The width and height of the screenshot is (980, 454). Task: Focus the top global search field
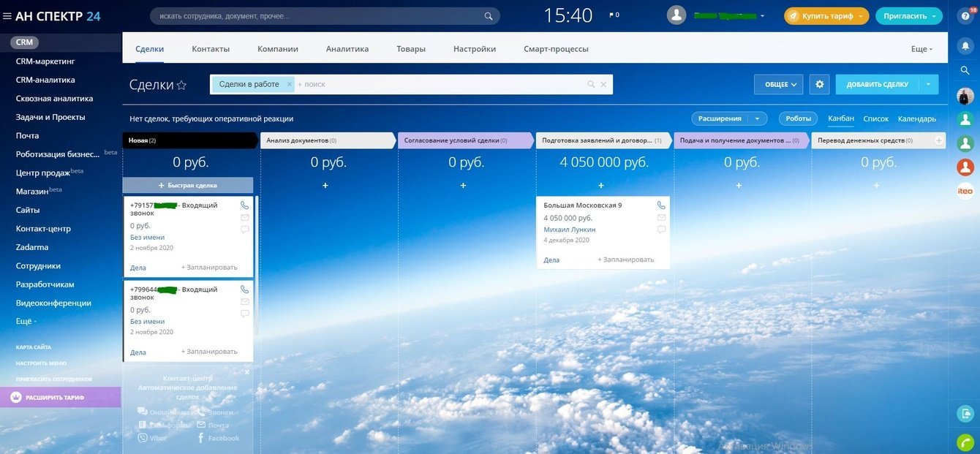pyautogui.click(x=325, y=15)
